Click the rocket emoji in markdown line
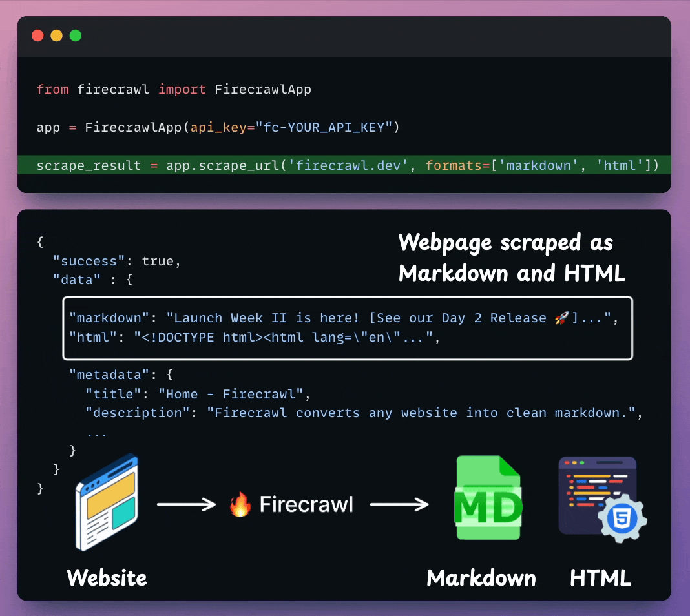690x616 pixels. 561,318
